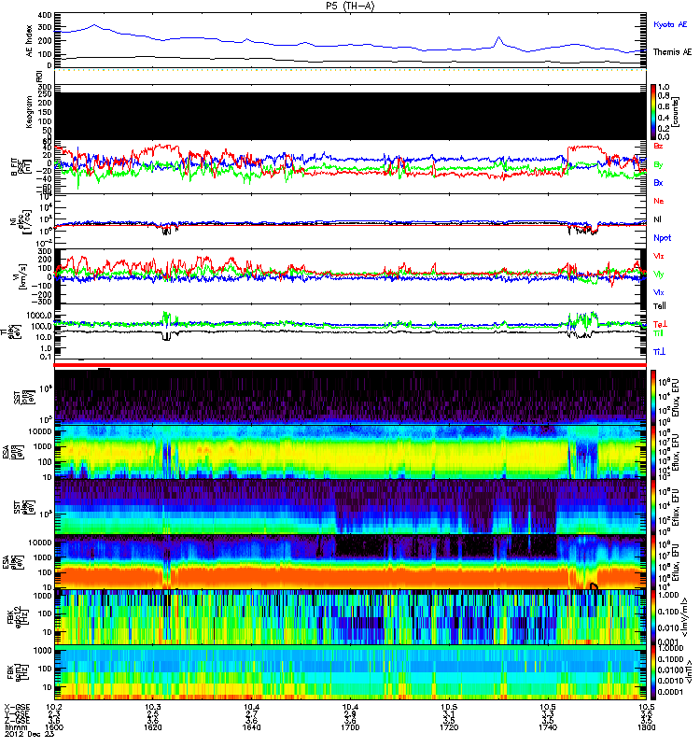Click the 1640 time tick label

(x=251, y=727)
